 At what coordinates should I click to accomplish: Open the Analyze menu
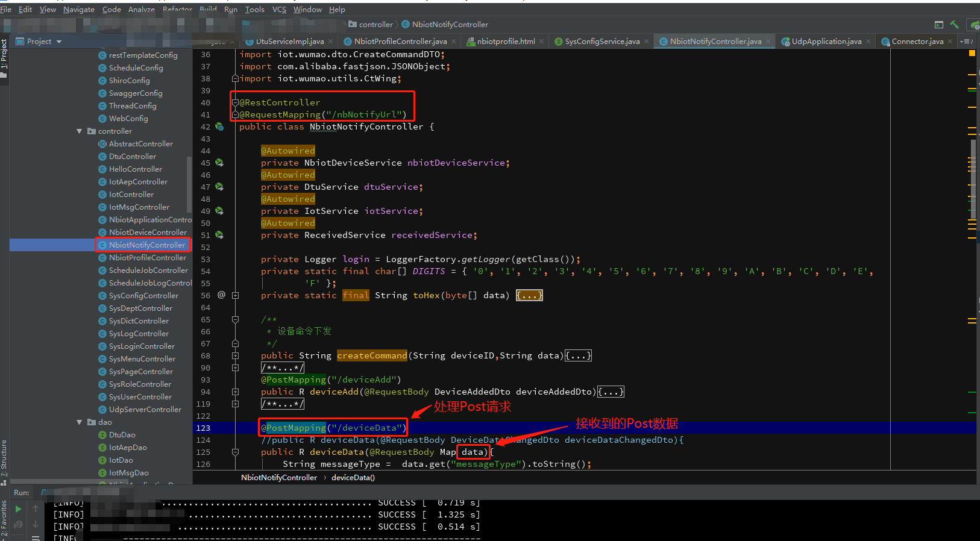click(x=142, y=9)
